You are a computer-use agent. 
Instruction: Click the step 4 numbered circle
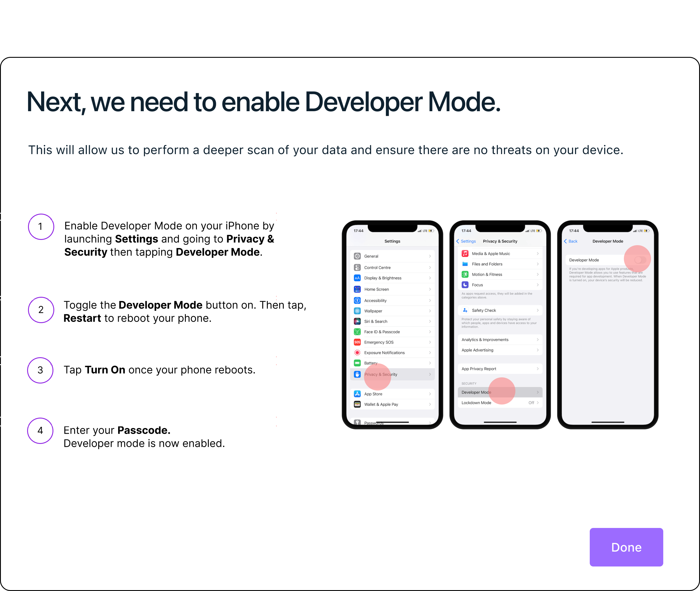coord(40,431)
